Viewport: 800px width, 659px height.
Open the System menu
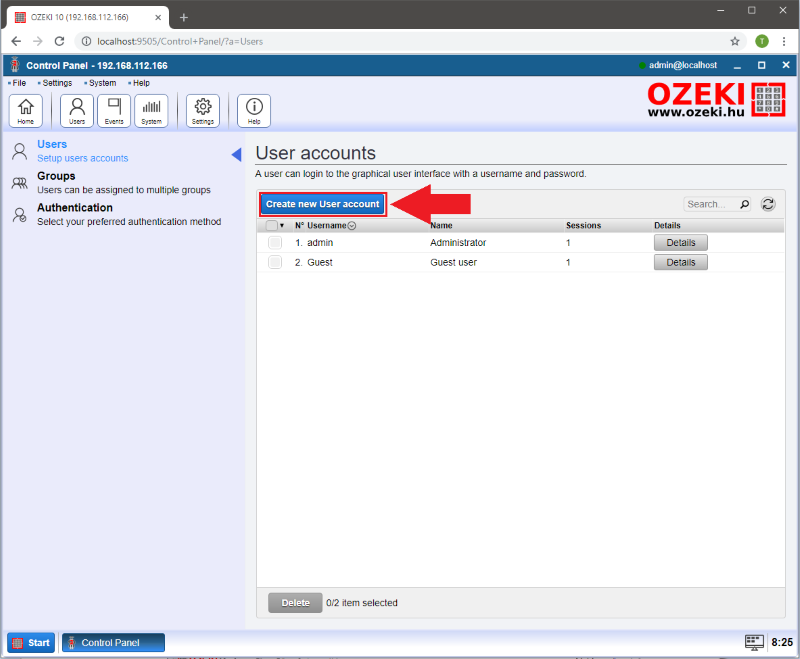102,83
